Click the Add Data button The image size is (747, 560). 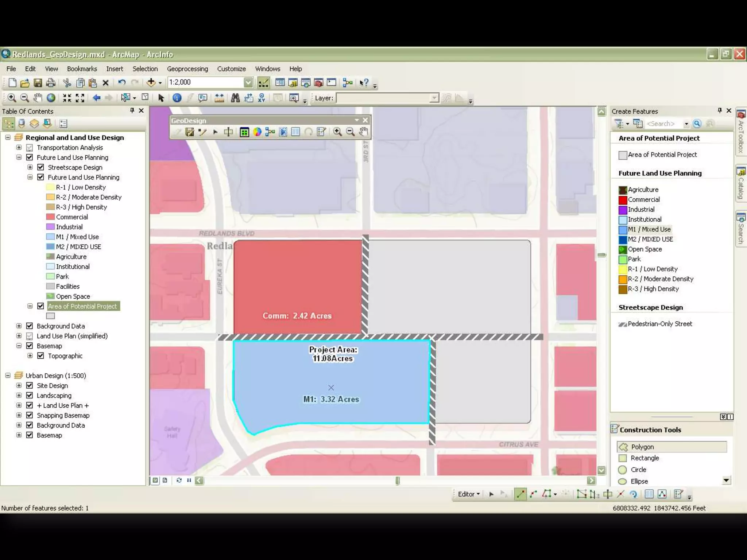tap(151, 82)
